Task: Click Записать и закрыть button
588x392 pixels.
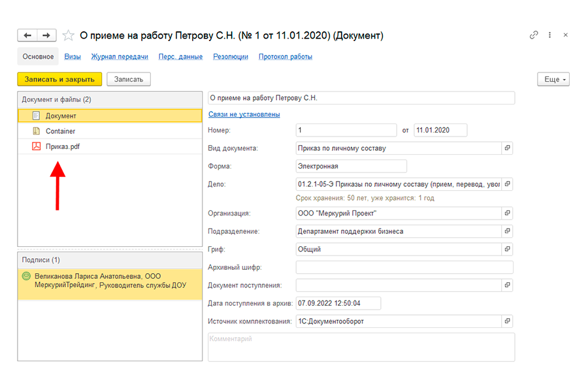Action: [59, 79]
